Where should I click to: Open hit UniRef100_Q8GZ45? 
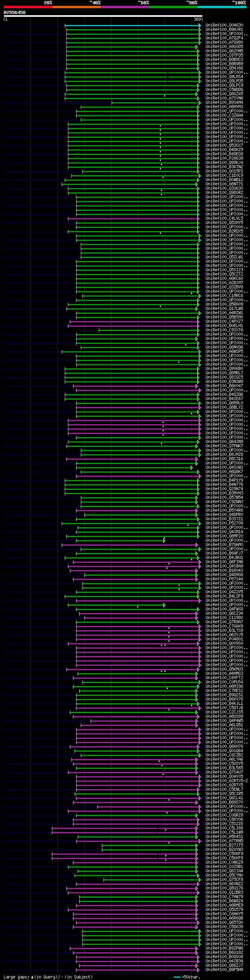(224, 94)
